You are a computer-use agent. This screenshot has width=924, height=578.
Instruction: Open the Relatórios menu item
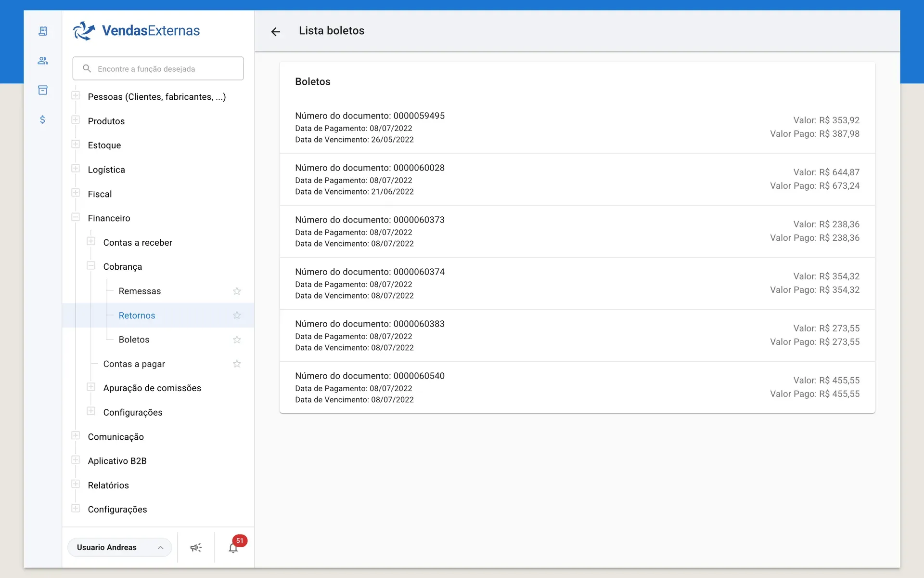click(108, 486)
